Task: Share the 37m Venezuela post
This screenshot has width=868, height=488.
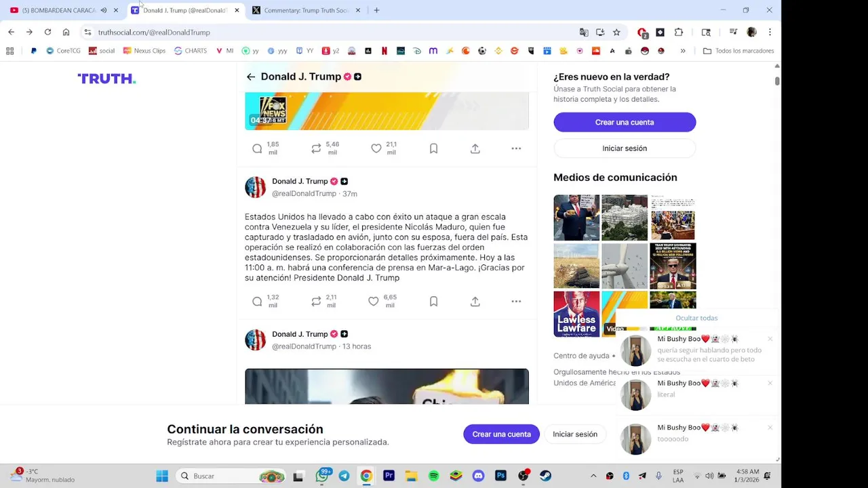Action: 475,302
